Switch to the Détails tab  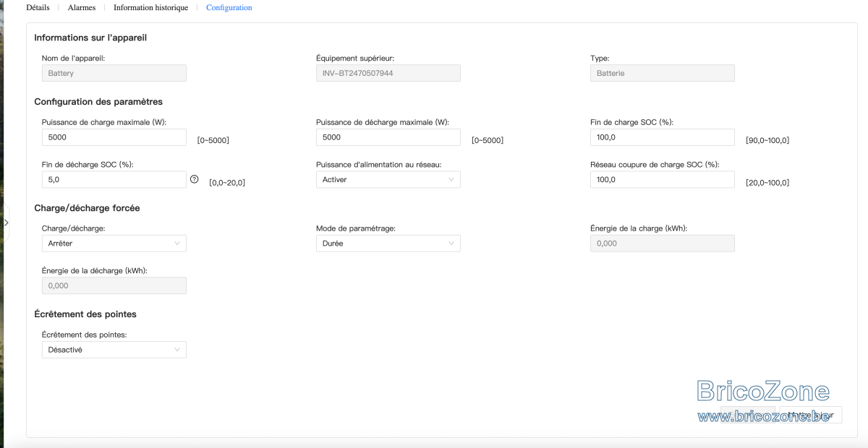(38, 7)
